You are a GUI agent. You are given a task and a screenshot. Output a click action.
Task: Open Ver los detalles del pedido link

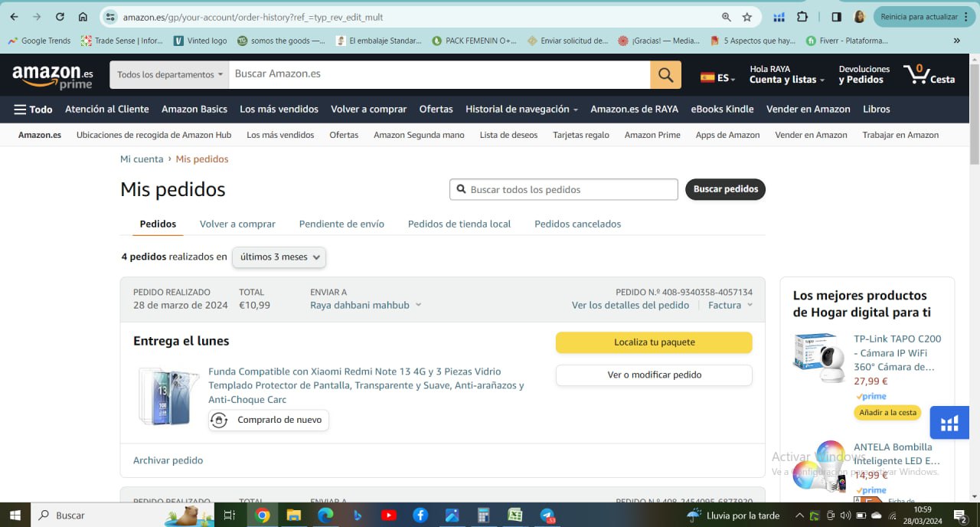click(630, 305)
